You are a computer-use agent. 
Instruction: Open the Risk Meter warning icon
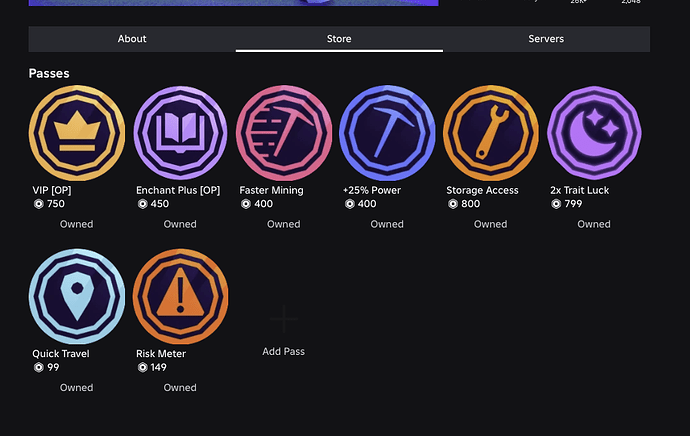pos(180,296)
